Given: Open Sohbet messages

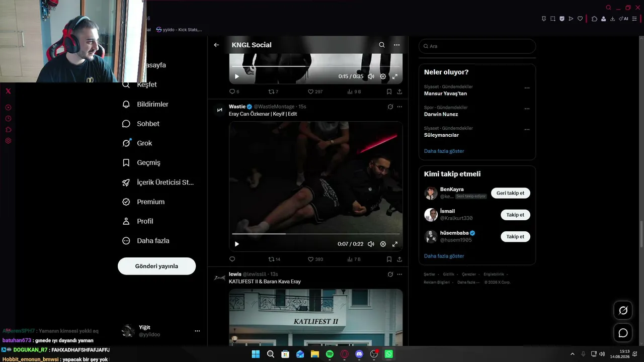Looking at the screenshot, I should pos(141,124).
